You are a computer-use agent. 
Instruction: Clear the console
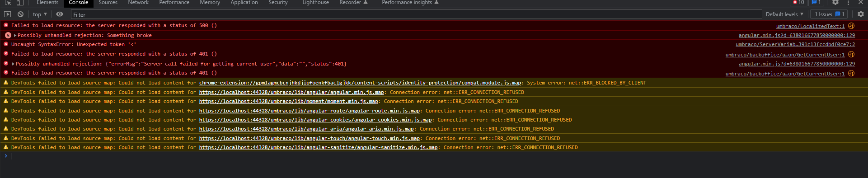(20, 14)
